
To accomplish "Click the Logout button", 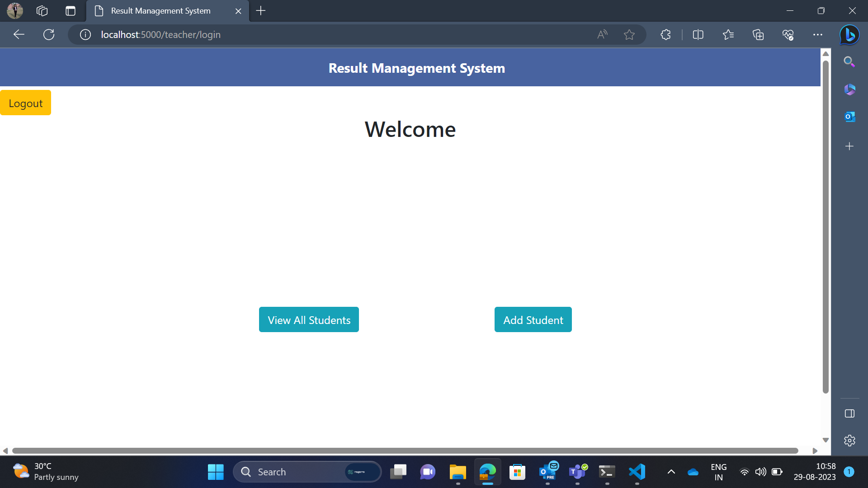I will pos(25,103).
